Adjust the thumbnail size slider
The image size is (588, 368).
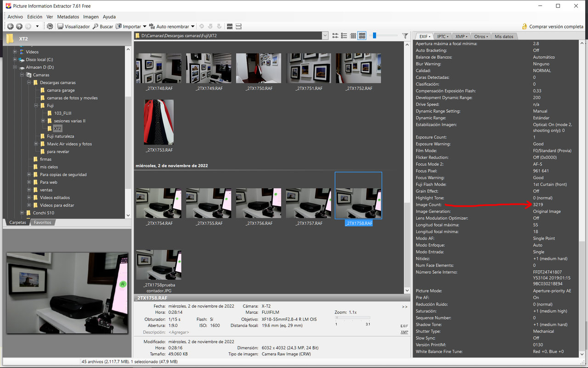click(374, 36)
